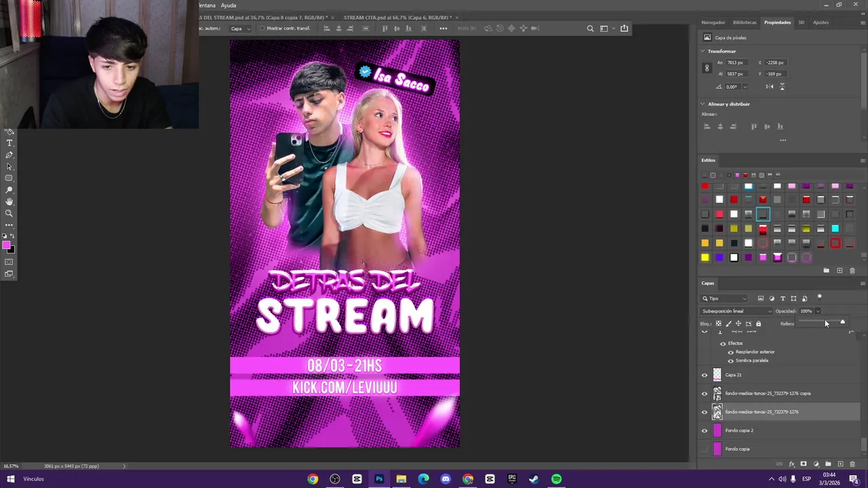Pick cyan style swatch in Estilos
This screenshot has height=488, width=868.
[x=835, y=228]
